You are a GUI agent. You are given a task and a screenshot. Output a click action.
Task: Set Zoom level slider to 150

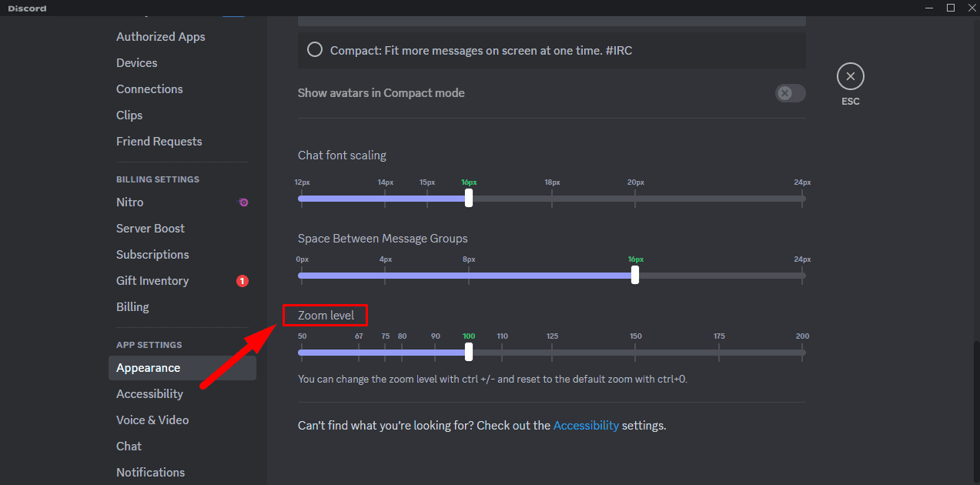635,353
